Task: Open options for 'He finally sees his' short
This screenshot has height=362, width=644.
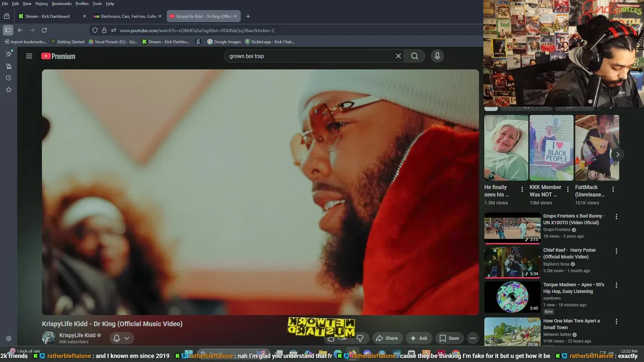Action: click(x=522, y=190)
